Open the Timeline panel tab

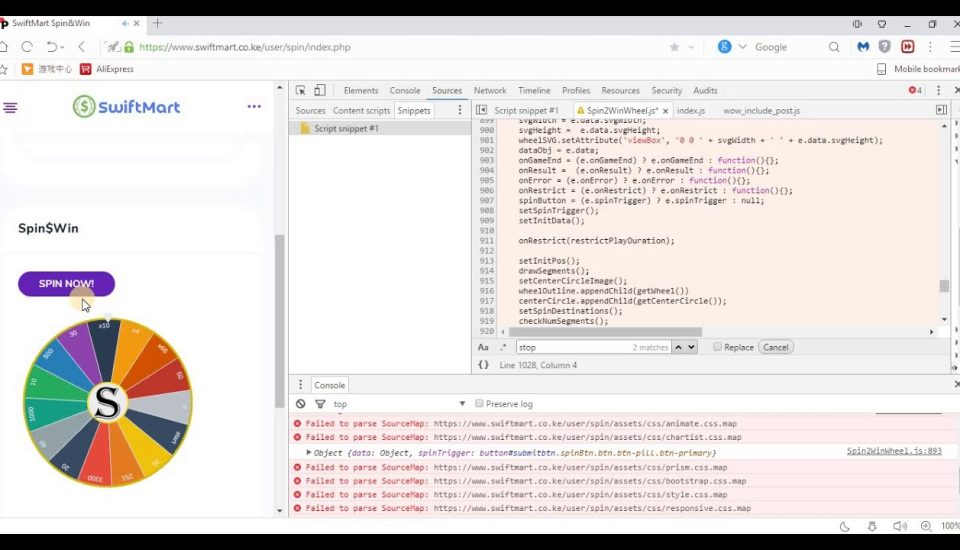pos(534,91)
